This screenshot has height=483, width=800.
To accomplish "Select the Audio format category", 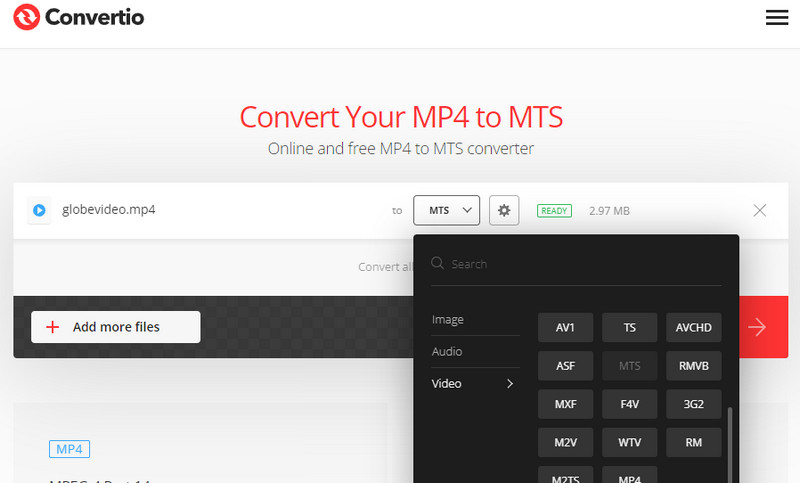I will [x=447, y=351].
